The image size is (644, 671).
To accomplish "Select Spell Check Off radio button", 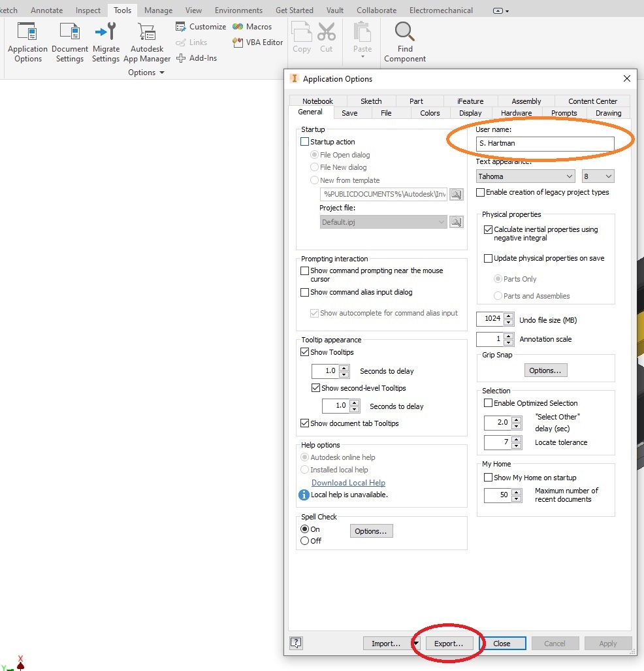I will tap(304, 541).
